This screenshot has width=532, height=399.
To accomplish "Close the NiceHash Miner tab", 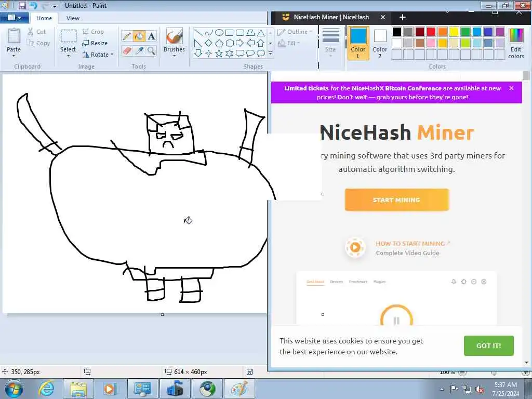I will pos(383,17).
